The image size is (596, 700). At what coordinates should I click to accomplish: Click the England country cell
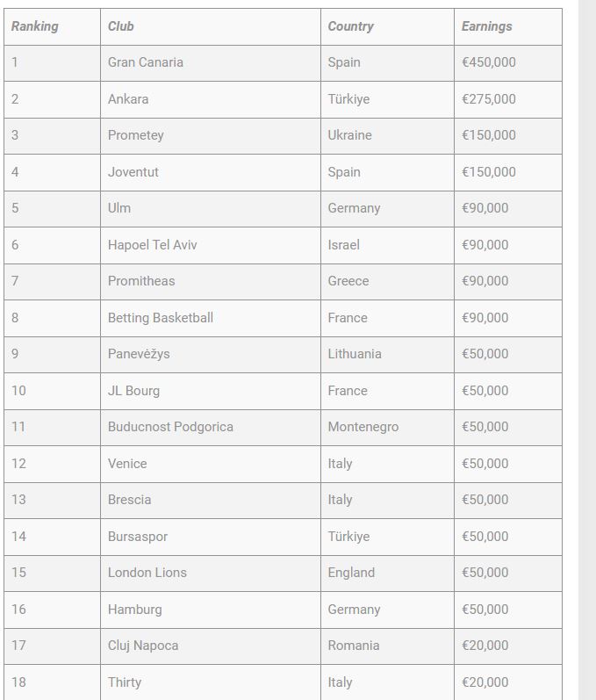[351, 573]
